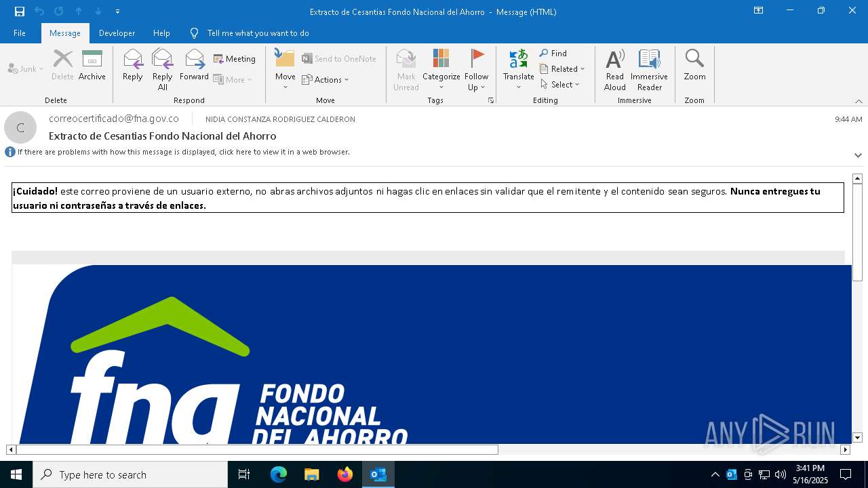Click recipient NIDIA CONSTANZA RODRIGUEZ CALDERON
This screenshot has height=488, width=868.
[280, 119]
